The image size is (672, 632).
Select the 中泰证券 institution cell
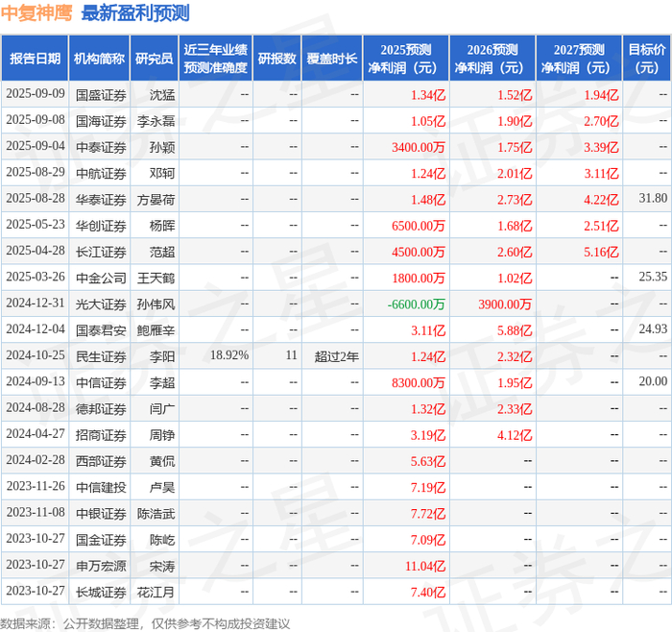pos(101,147)
